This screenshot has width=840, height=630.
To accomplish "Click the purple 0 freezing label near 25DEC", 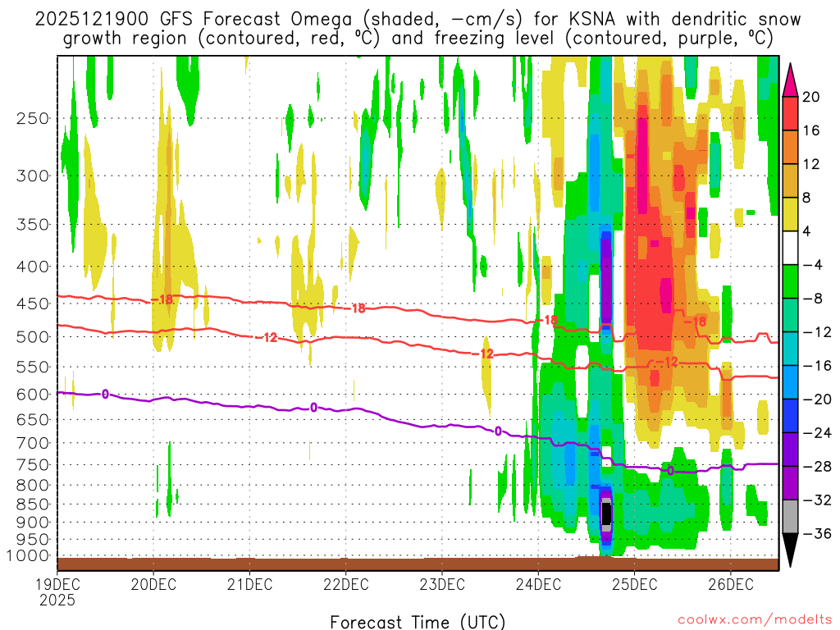I will coord(670,470).
